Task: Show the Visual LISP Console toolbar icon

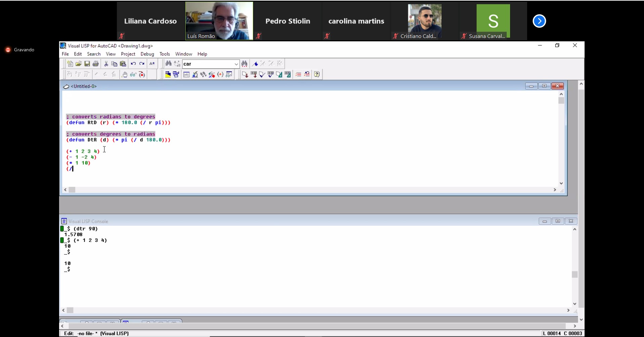Action: click(186, 75)
